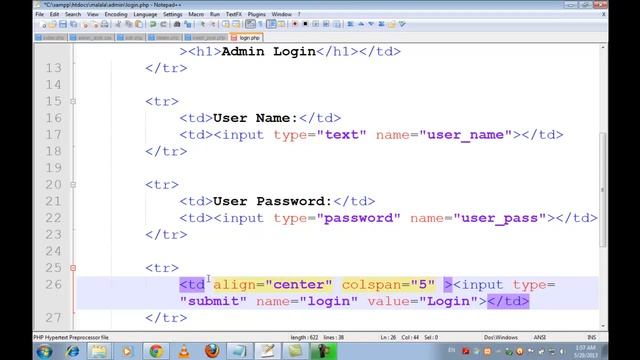
Task: Click the 'user_pass' attribute value
Action: [x=500, y=218]
